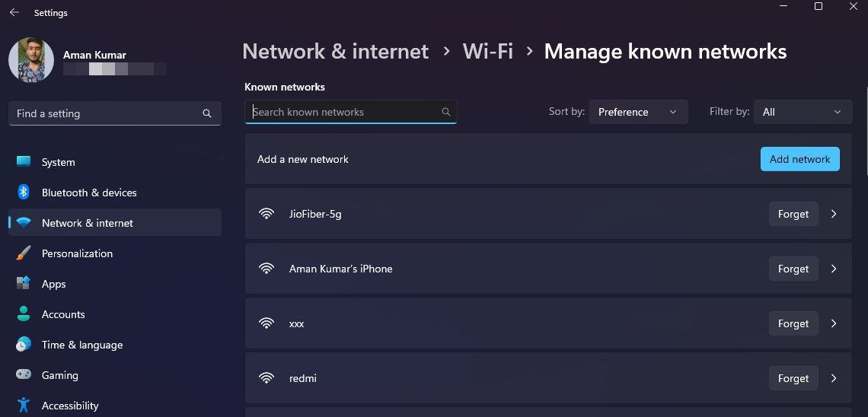The height and width of the screenshot is (417, 868).
Task: Go to Wi-Fi breadcrumb link
Action: pyautogui.click(x=487, y=52)
